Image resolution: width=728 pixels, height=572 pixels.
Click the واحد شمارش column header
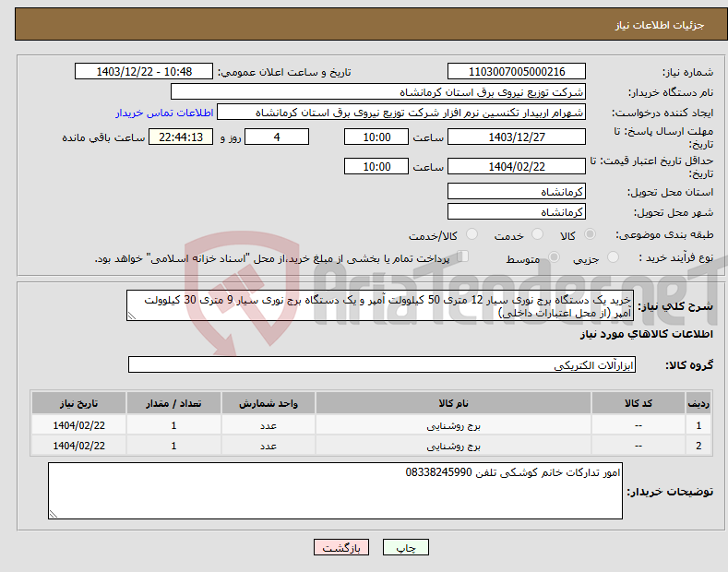269,403
